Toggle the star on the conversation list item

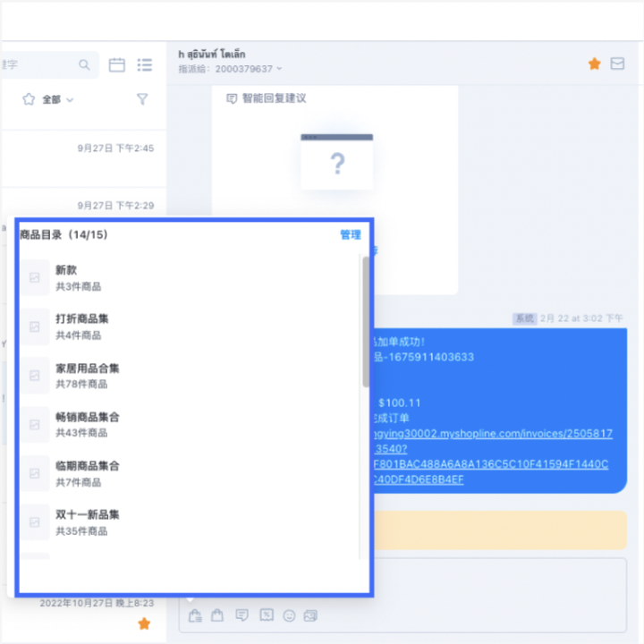[144, 623]
